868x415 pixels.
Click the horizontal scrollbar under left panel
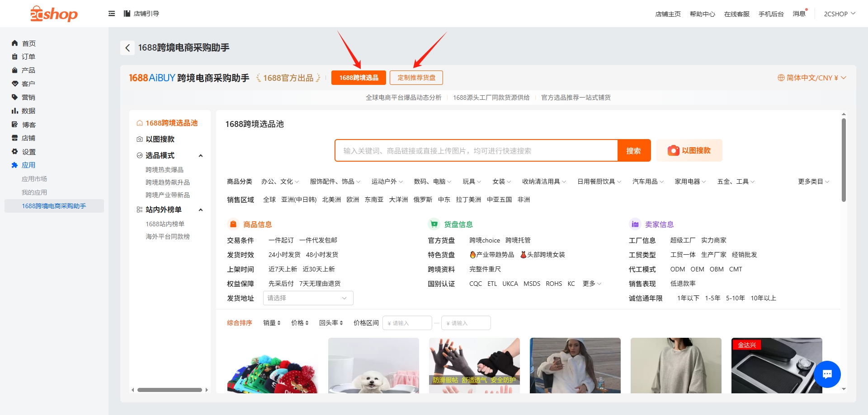click(170, 390)
